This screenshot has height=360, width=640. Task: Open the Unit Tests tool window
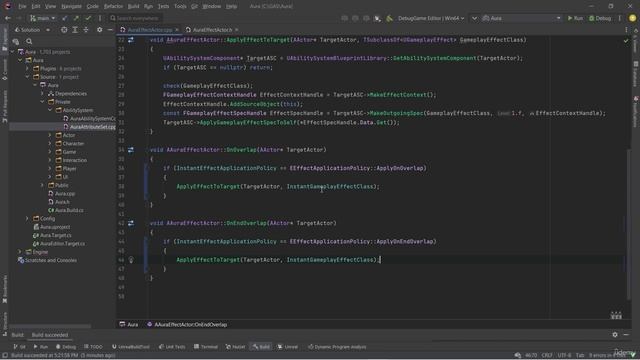pyautogui.click(x=172, y=347)
